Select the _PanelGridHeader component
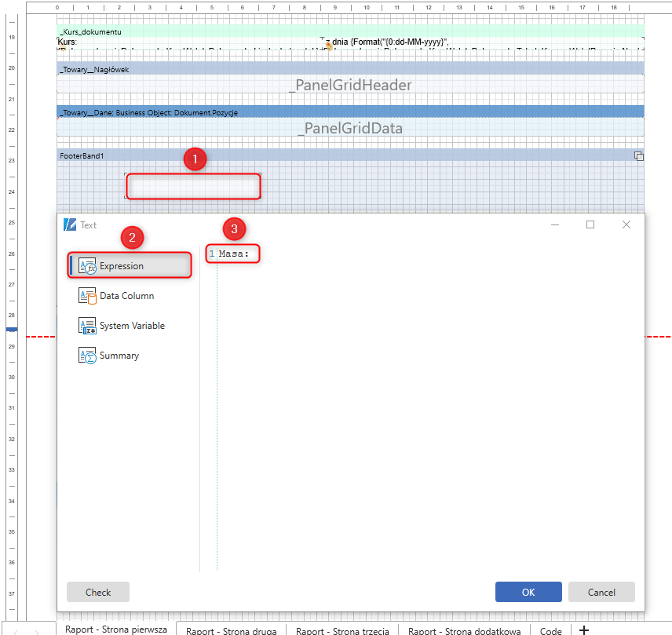The height and width of the screenshot is (635, 672). click(350, 85)
